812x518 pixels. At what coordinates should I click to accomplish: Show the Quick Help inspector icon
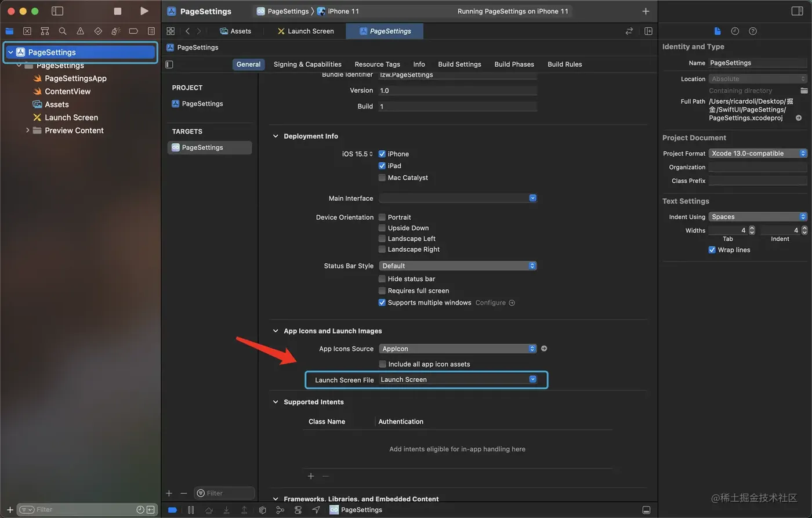click(x=753, y=31)
